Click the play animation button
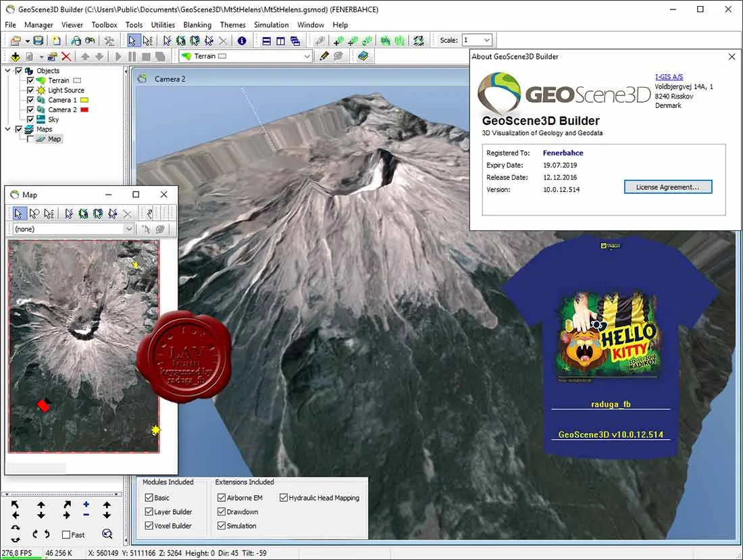 118,57
